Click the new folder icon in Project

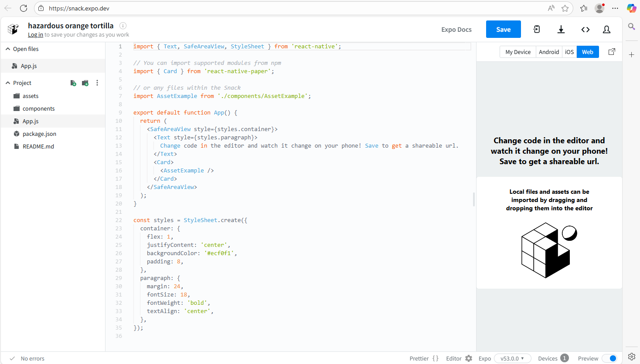85,83
